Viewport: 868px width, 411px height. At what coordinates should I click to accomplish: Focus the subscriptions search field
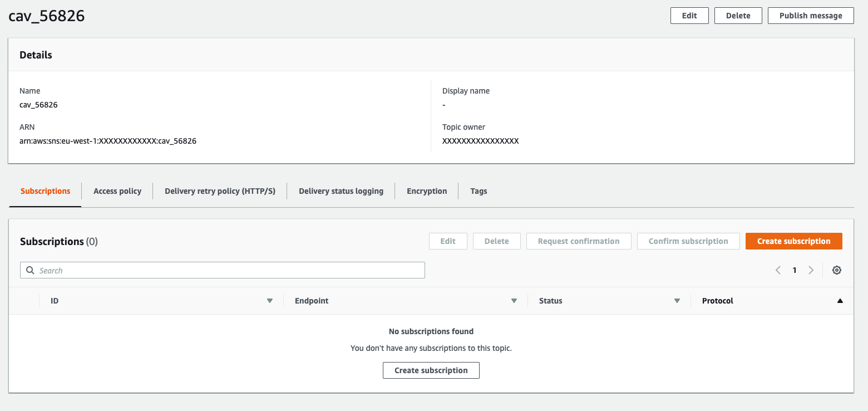click(x=223, y=270)
